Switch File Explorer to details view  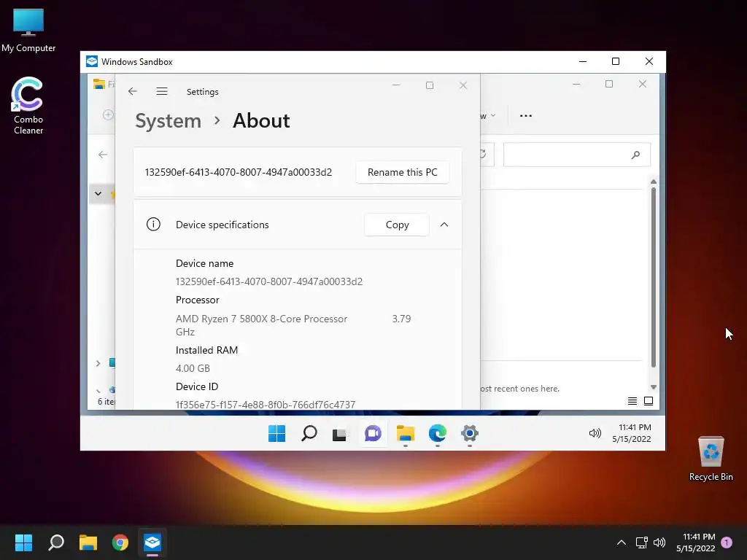point(632,401)
